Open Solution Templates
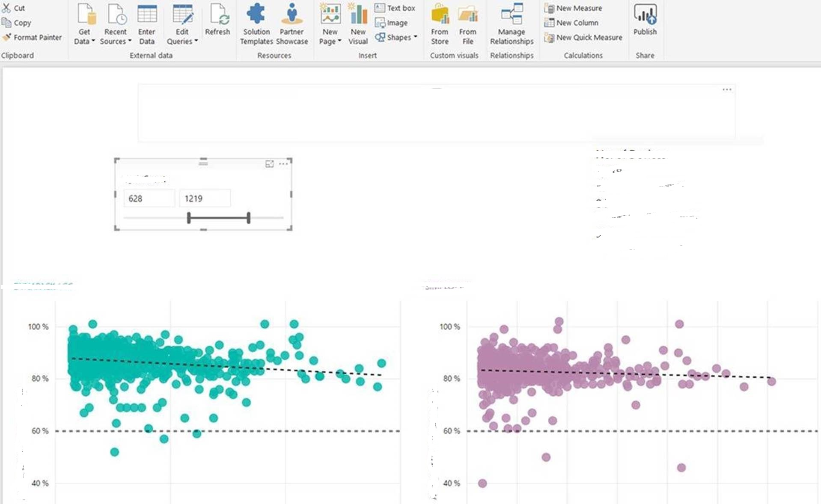 [x=256, y=24]
